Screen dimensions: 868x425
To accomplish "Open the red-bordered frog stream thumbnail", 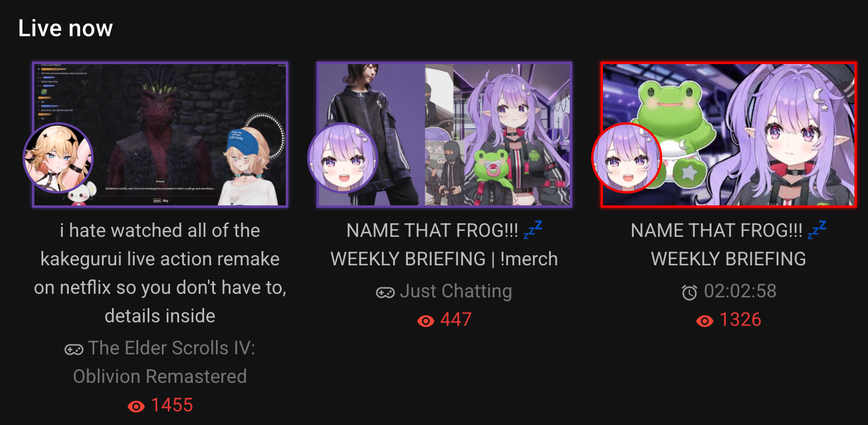I will point(729,134).
